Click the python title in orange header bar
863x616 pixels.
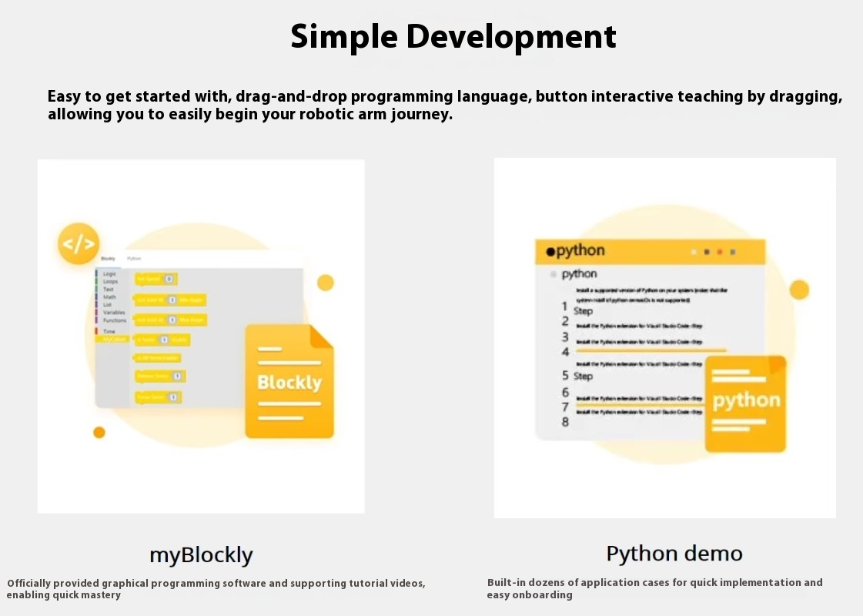pyautogui.click(x=580, y=250)
